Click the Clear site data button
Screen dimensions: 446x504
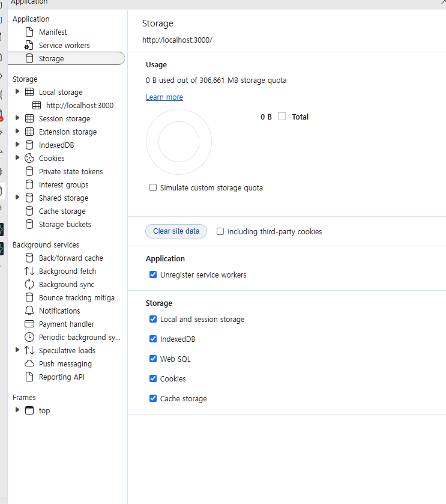[x=176, y=231]
